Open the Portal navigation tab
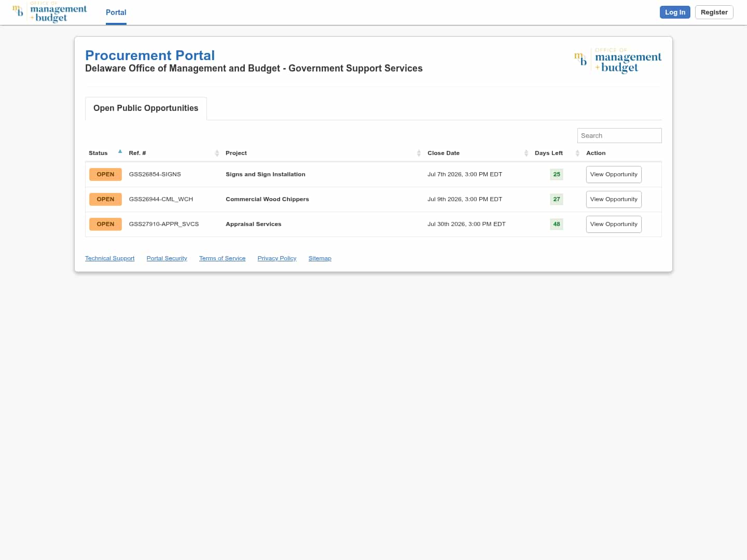Screen dimensions: 747x560 (x=116, y=12)
